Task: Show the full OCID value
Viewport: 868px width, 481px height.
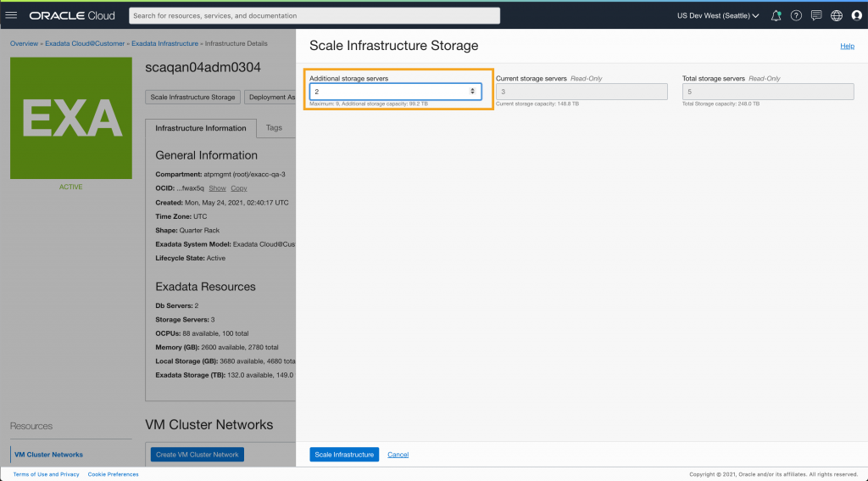Action: coord(217,188)
